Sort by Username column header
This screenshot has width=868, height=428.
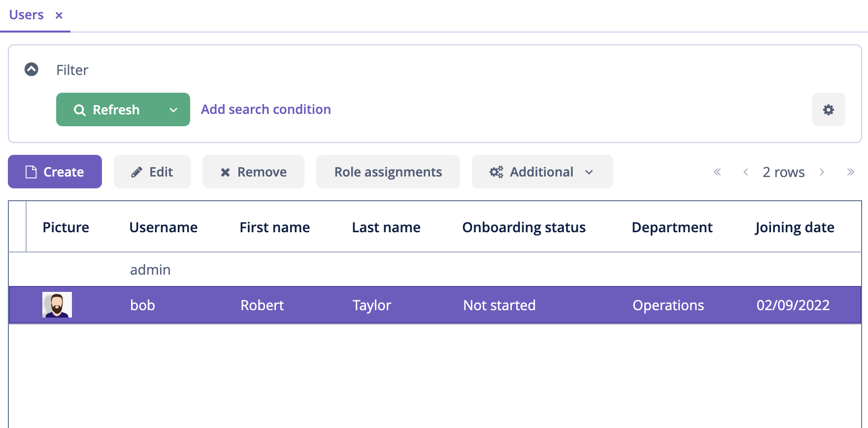pos(164,227)
